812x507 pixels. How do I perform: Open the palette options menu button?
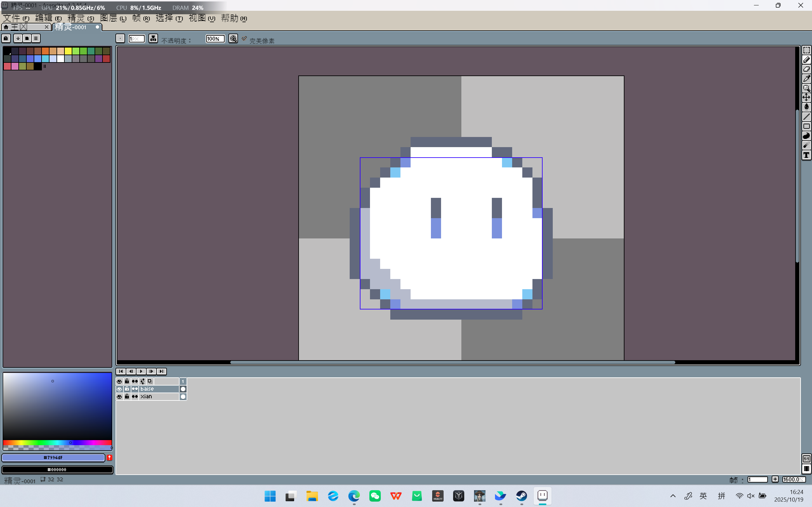pyautogui.click(x=36, y=38)
